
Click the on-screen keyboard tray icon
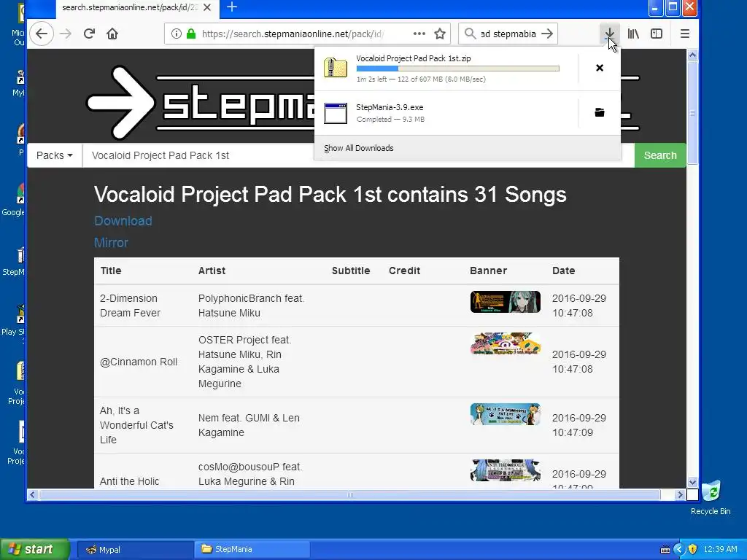(x=665, y=550)
